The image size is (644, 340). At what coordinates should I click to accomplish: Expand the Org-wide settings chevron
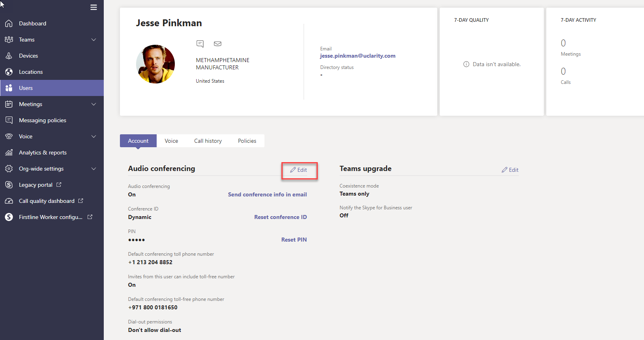(x=94, y=169)
